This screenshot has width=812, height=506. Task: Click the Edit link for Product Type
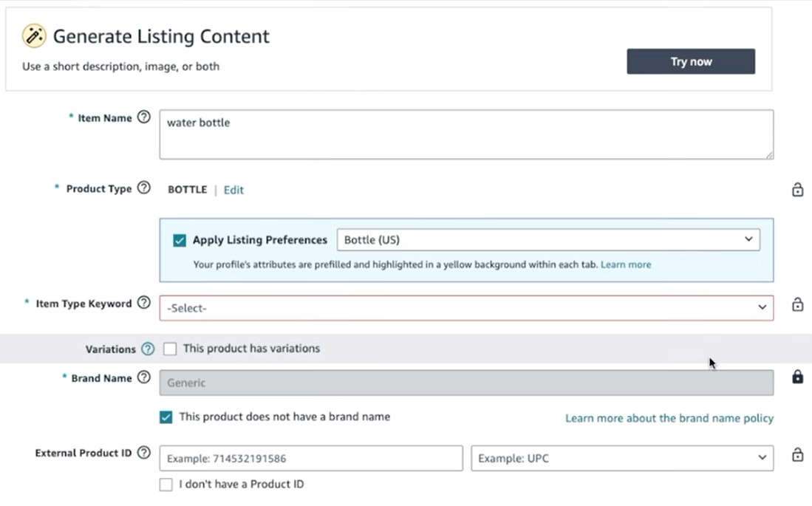coord(233,190)
